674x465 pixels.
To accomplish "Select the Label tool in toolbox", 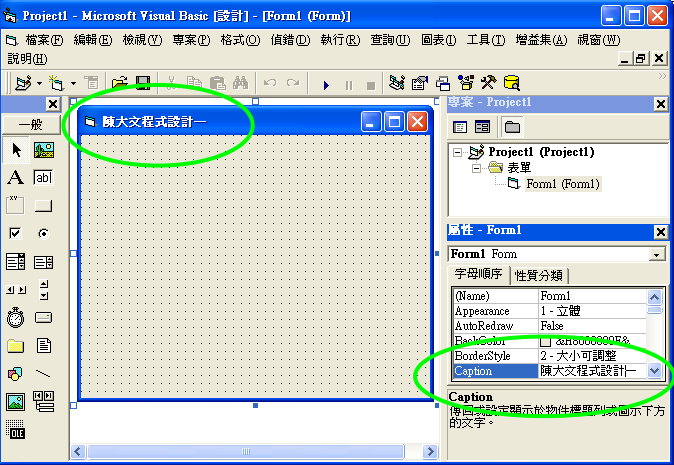I will tap(16, 178).
